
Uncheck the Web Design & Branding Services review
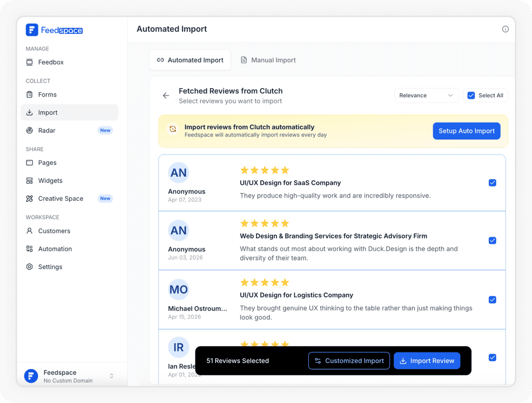(x=492, y=241)
